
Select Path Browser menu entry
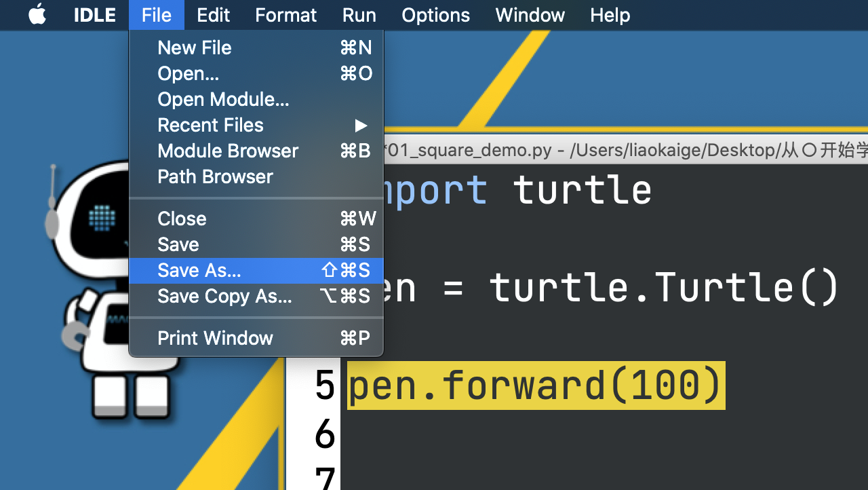256,176
